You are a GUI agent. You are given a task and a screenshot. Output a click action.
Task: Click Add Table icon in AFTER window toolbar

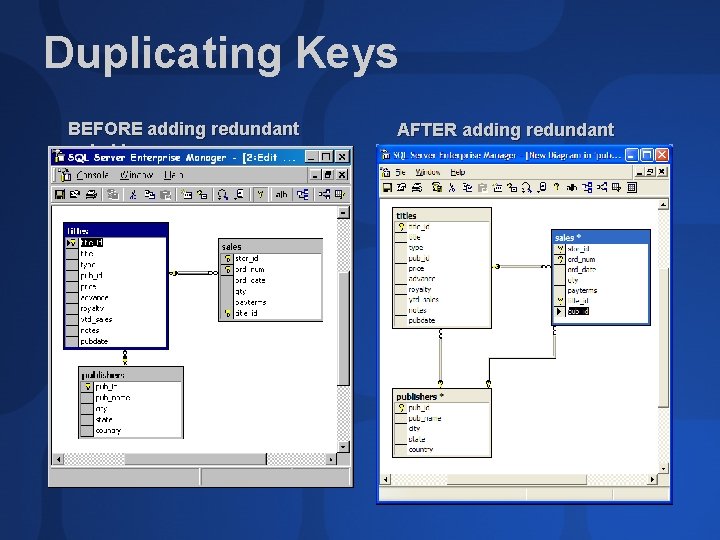[x=512, y=187]
